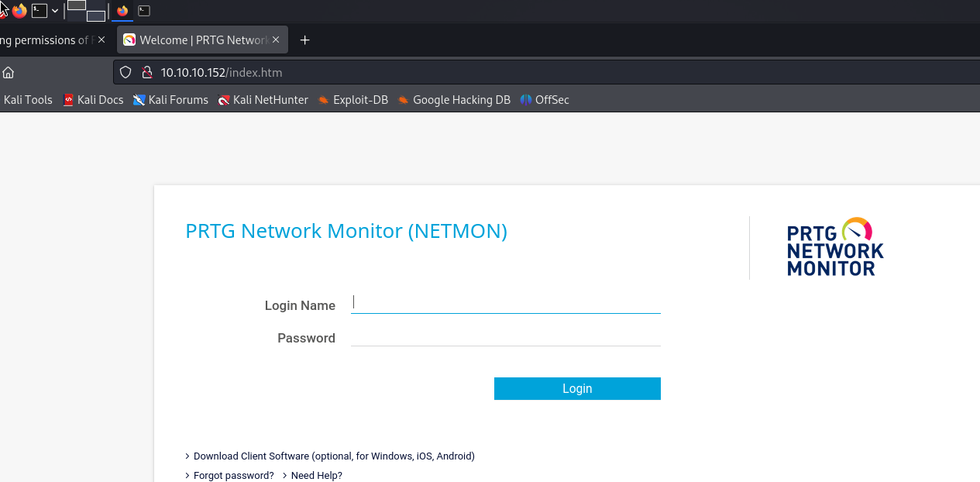Open the Need Help link

click(316, 476)
